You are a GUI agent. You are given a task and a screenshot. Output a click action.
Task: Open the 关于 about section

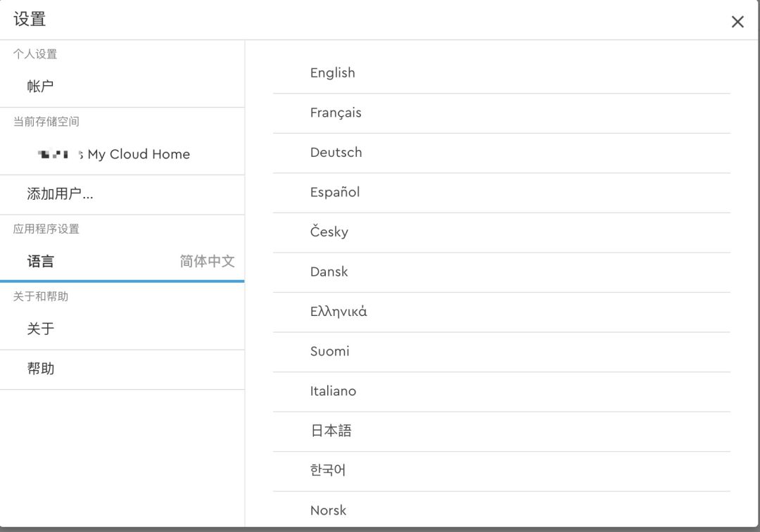coord(40,329)
